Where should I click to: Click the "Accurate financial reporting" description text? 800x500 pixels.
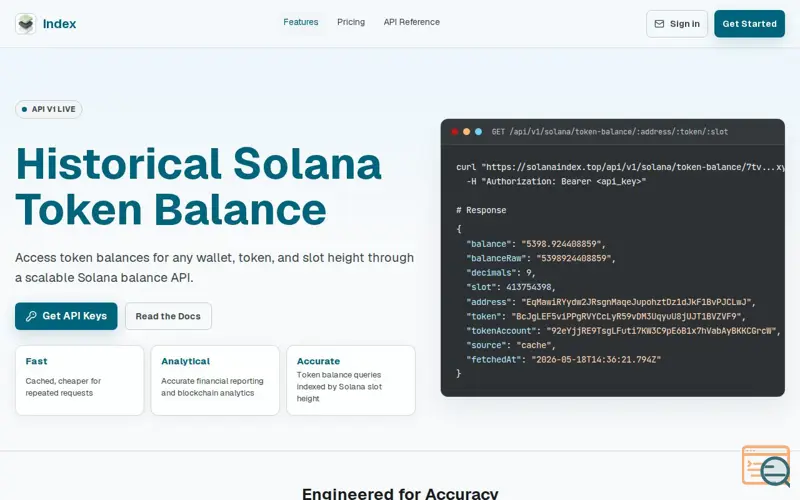212,387
